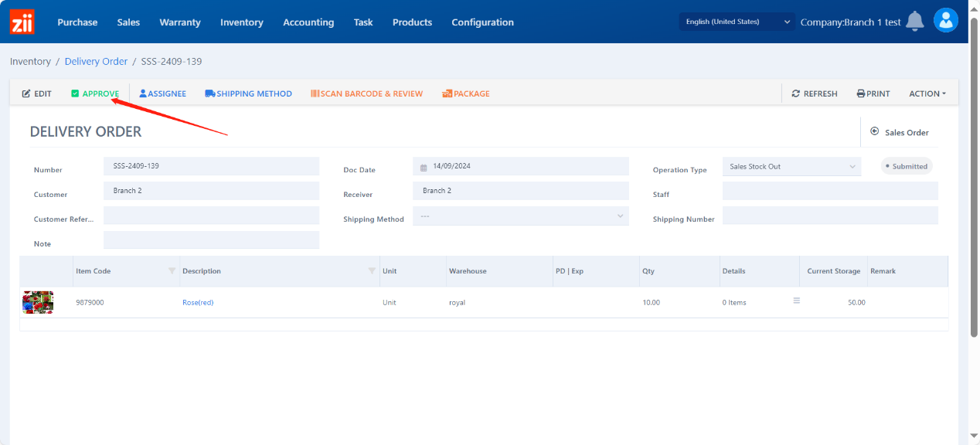This screenshot has width=980, height=445.
Task: Click the Rose product thumbnail image
Action: coord(38,302)
